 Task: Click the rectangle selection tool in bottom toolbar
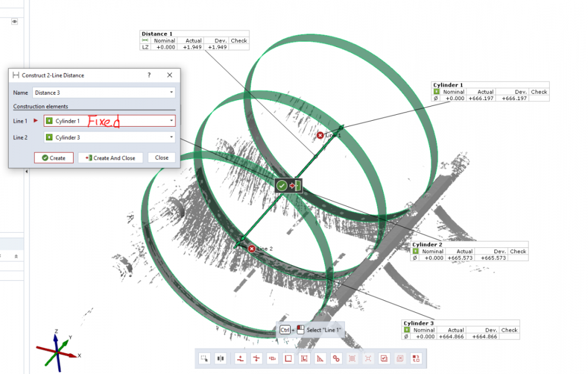click(x=204, y=358)
